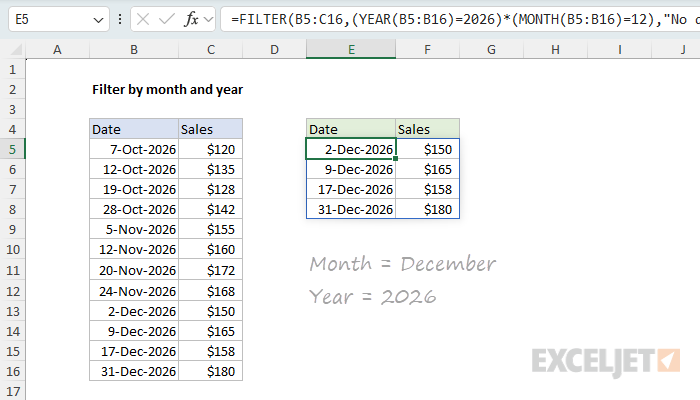Screen dimensions: 700x400
Task: Select column A header
Action: pyautogui.click(x=58, y=49)
